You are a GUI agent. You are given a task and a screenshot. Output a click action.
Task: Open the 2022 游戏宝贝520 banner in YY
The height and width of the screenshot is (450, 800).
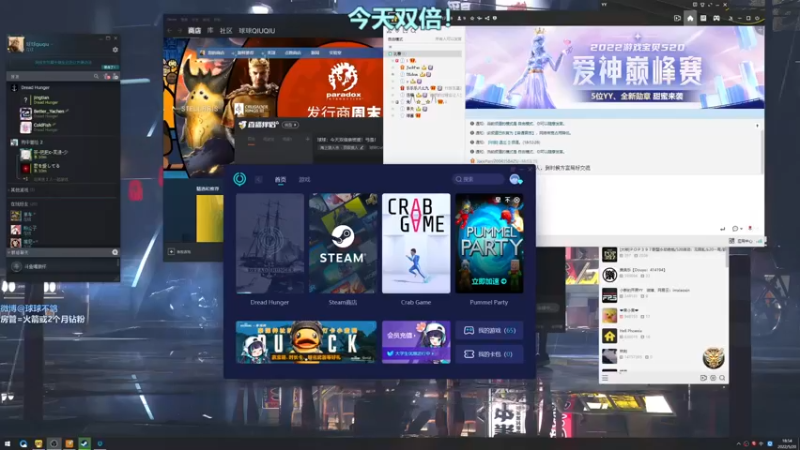[x=615, y=67]
